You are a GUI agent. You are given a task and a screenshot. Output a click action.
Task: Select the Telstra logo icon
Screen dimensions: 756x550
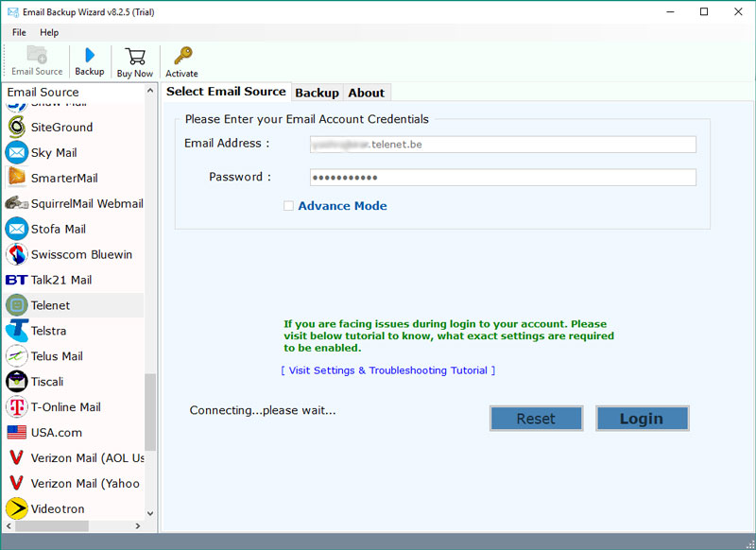tap(16, 331)
